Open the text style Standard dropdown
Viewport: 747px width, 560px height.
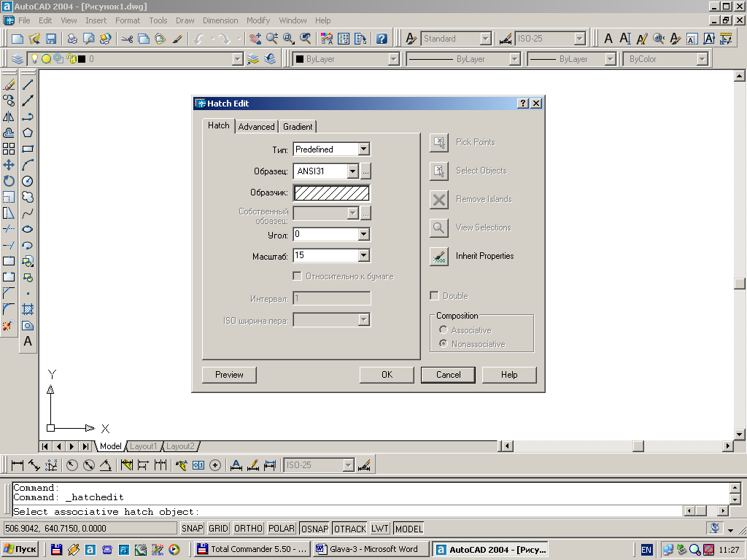(485, 39)
